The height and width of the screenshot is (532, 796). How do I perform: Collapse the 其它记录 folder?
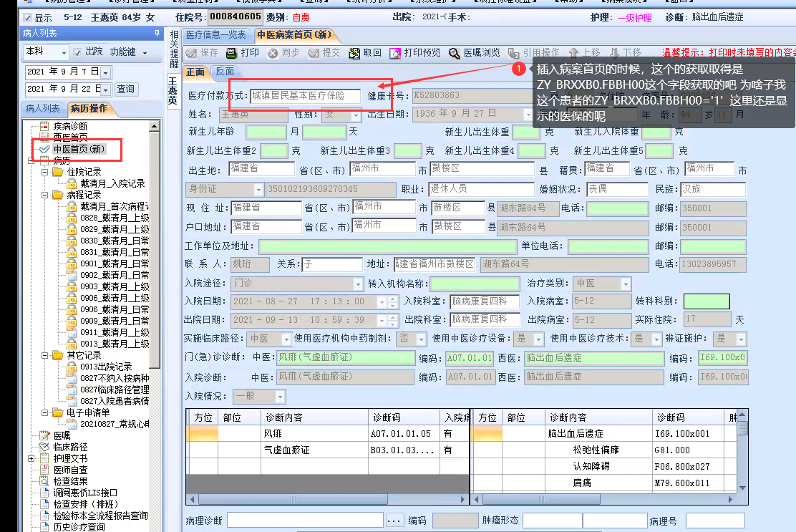(x=44, y=355)
